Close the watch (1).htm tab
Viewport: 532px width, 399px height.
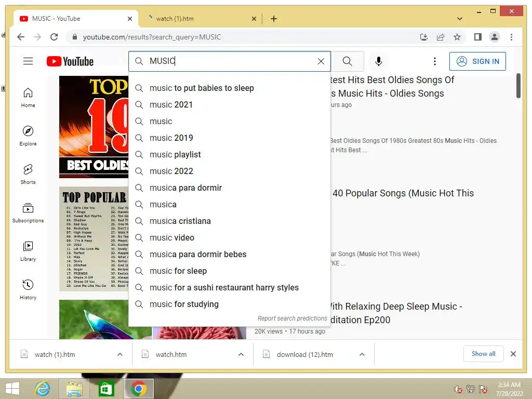[x=254, y=19]
